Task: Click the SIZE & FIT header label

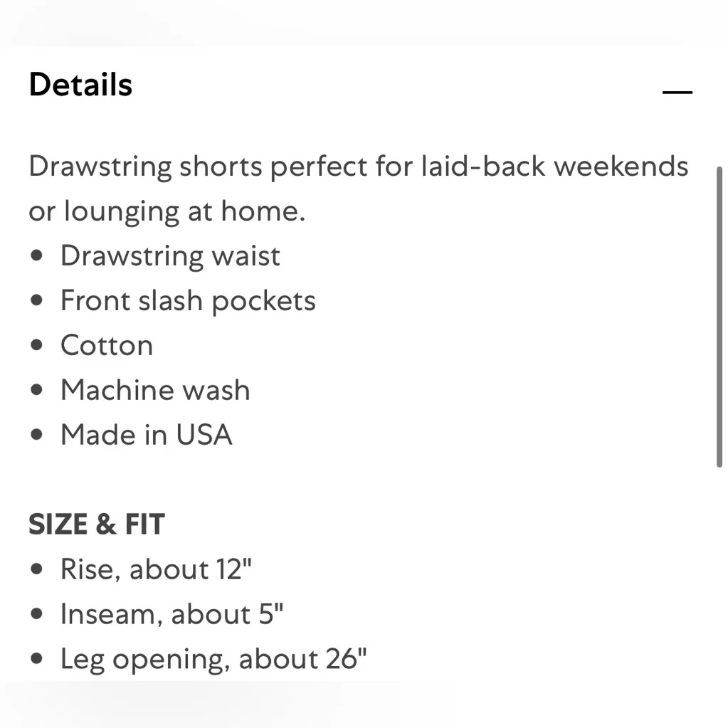Action: pyautogui.click(x=97, y=524)
